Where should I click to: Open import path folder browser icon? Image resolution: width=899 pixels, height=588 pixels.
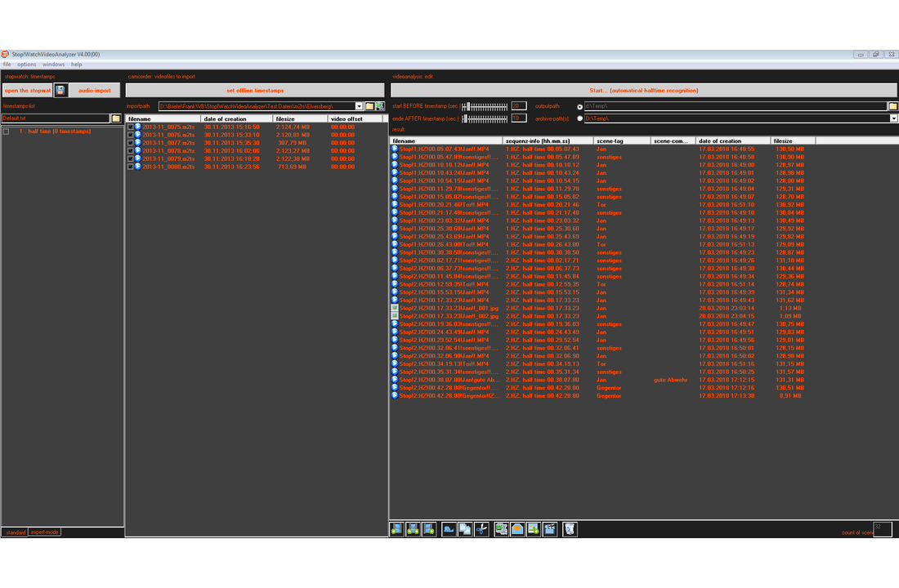pos(369,106)
